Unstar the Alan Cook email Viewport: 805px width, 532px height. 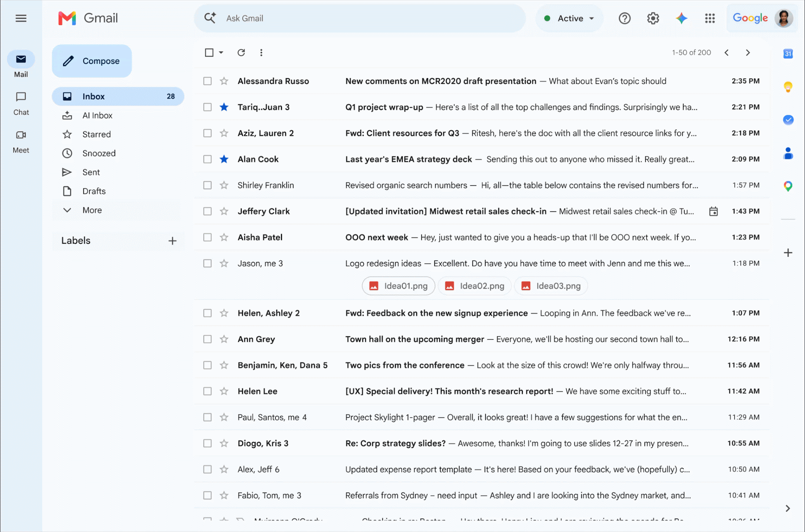coord(224,159)
